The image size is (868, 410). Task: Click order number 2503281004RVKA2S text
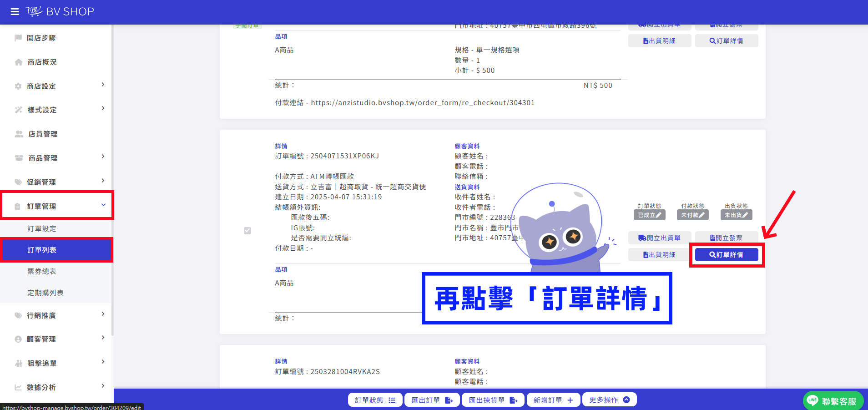coord(345,372)
